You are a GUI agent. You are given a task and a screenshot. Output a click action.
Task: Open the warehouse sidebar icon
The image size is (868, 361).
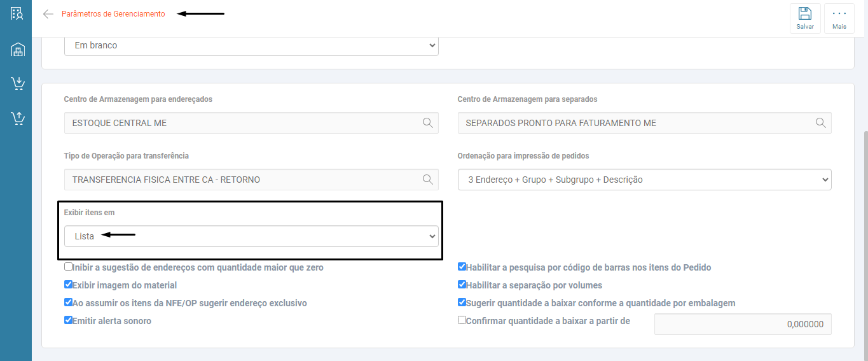tap(17, 49)
